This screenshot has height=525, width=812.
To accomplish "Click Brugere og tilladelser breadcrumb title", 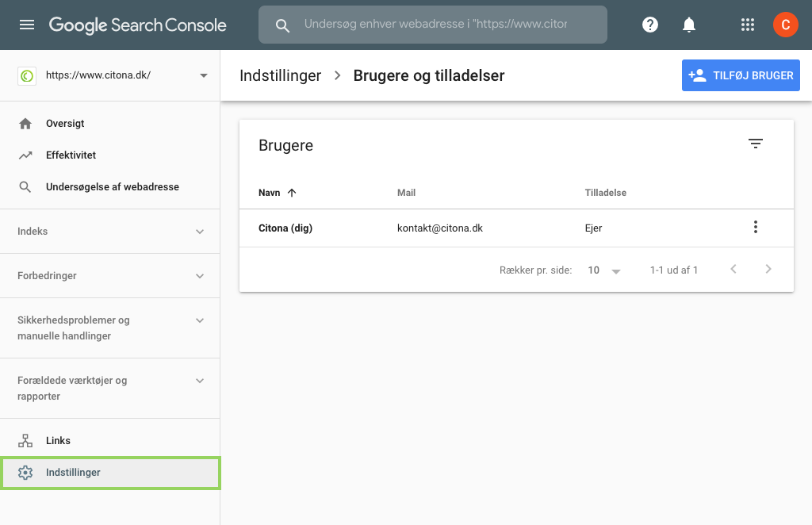I will [429, 75].
